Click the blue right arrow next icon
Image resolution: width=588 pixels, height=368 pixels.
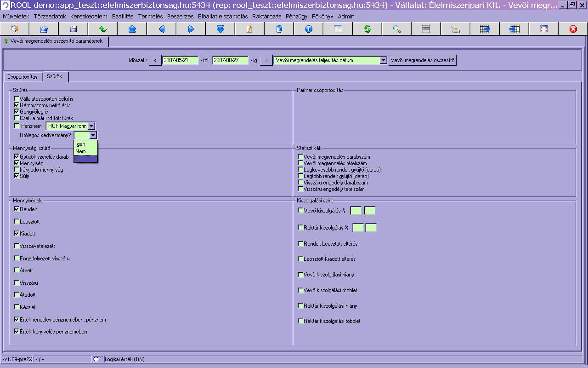click(x=191, y=29)
